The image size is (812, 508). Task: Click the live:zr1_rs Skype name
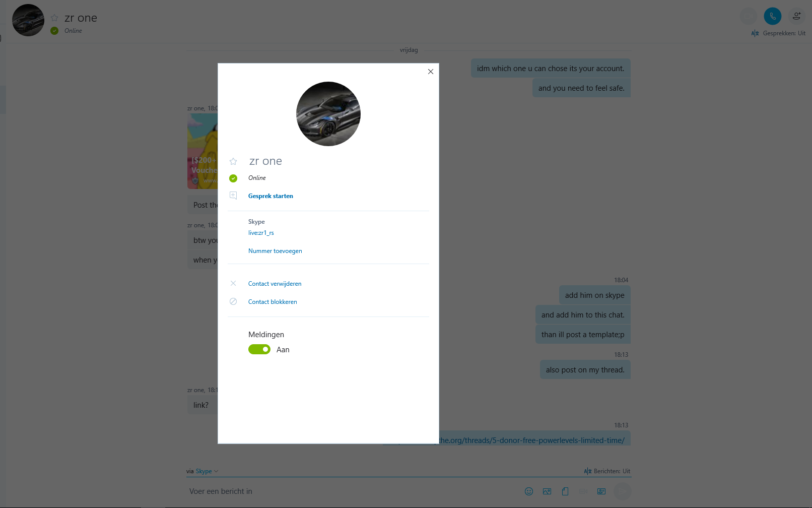[261, 233]
